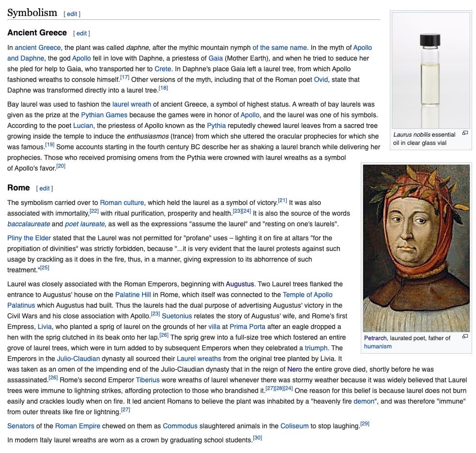Follow the Coliseum link

(x=294, y=426)
